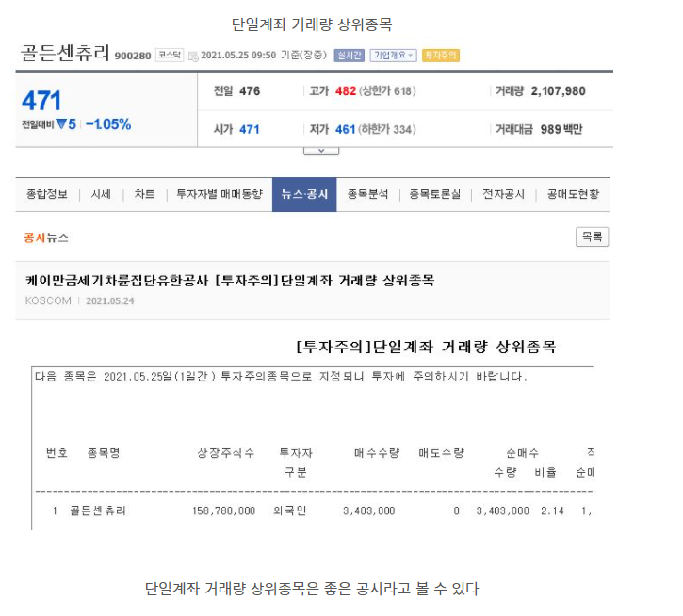Click the calendar icon before 2021.05.25 date
Viewport: 683px width, 616px height.
coord(193,57)
